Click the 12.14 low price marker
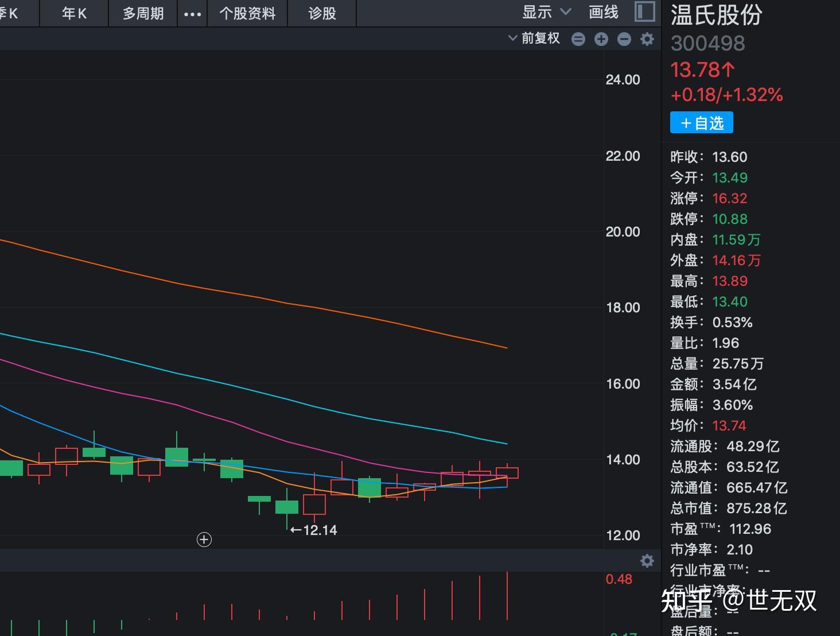 tap(314, 530)
